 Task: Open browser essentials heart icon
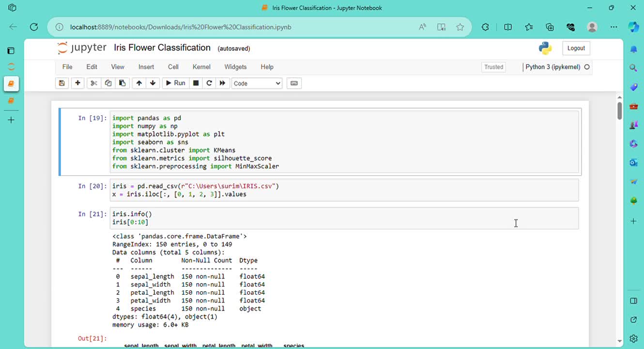point(571,27)
